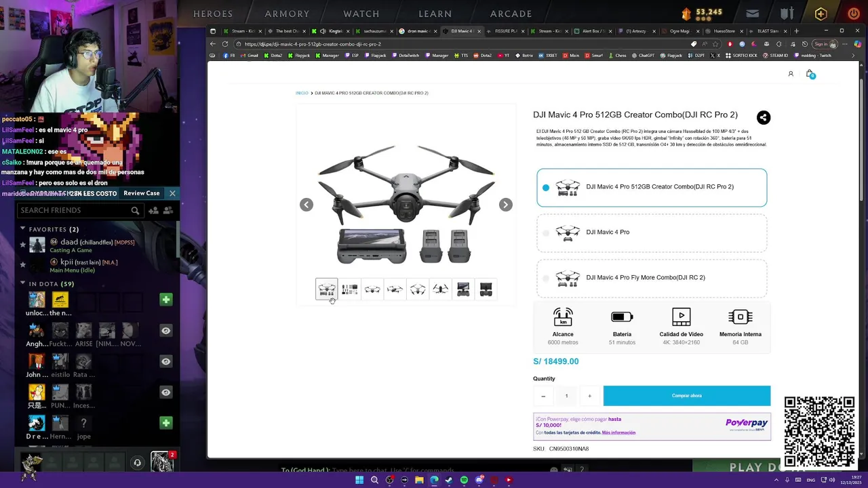
Task: Open the friend groups icon beside add friend
Action: pos(168,211)
